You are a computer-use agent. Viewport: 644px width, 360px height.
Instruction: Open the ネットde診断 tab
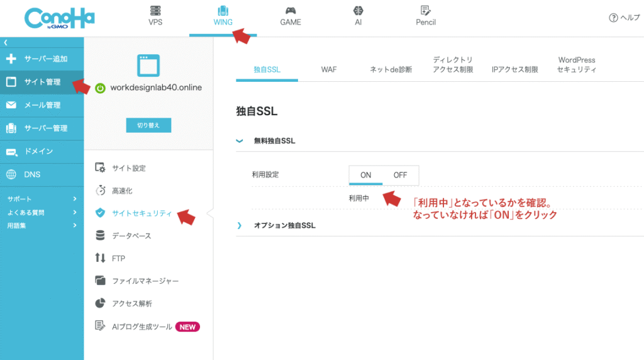click(391, 69)
